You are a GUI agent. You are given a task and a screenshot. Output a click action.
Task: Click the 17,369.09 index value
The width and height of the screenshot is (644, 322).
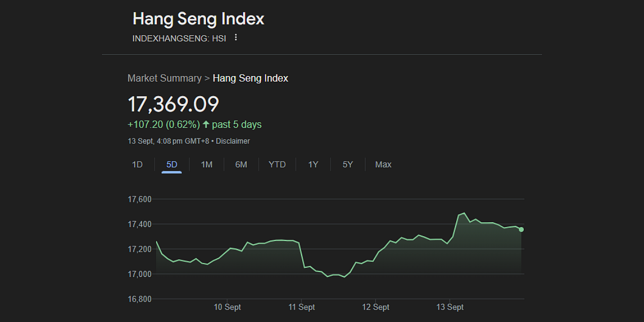point(173,104)
